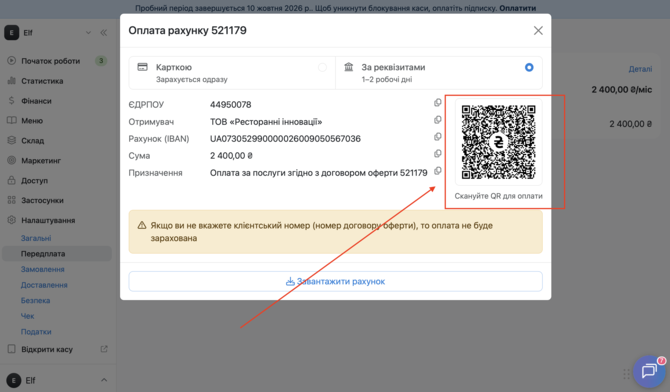This screenshot has width=670, height=392.
Task: Copy the IBAN account number
Action: click(438, 137)
